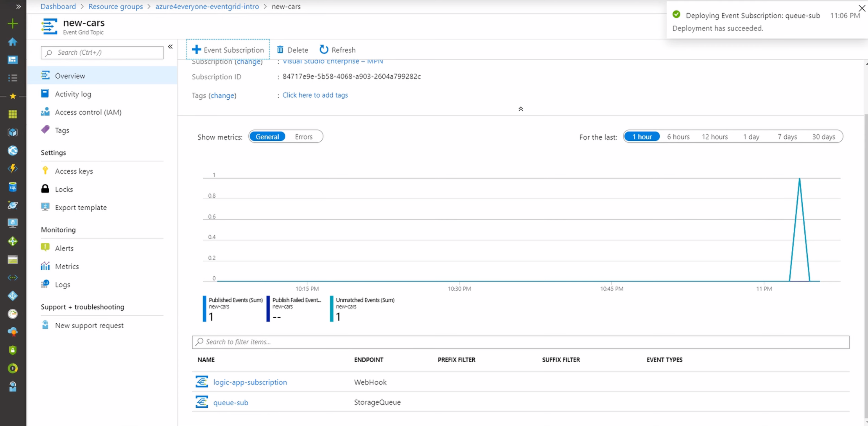Open Access keys in Settings menu
The height and width of the screenshot is (426, 868).
point(74,171)
